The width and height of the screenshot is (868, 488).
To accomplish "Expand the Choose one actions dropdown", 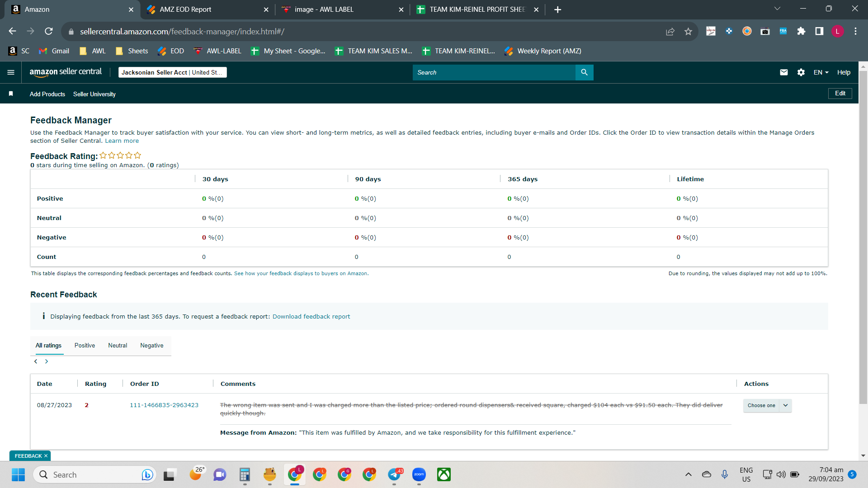I will [767, 405].
